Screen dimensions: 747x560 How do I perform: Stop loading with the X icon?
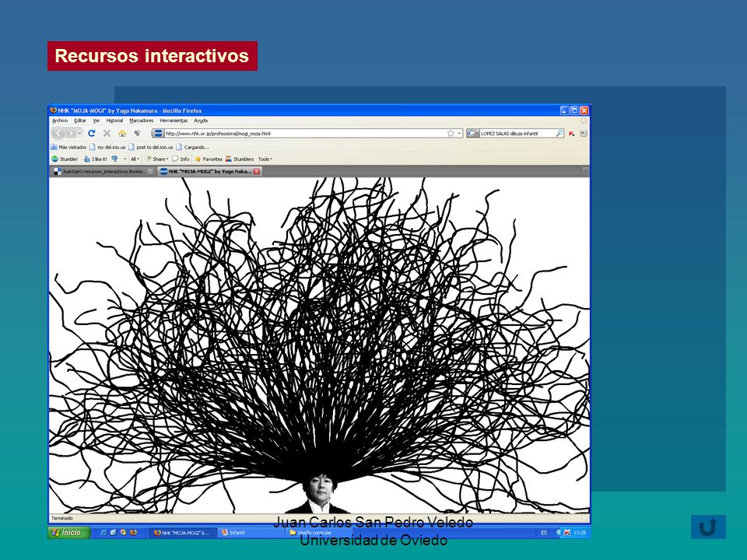click(x=107, y=133)
